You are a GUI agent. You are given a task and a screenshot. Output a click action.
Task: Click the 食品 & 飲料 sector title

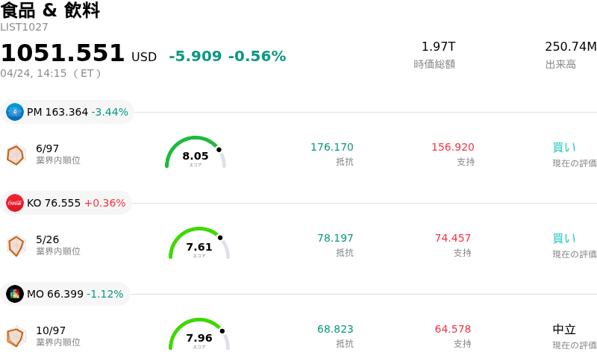(50, 10)
